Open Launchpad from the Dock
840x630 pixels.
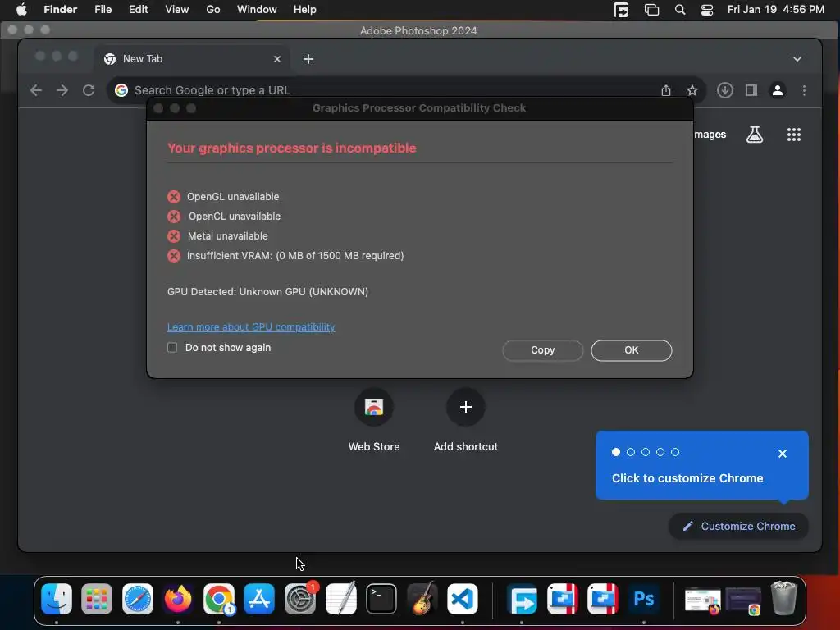tap(97, 599)
